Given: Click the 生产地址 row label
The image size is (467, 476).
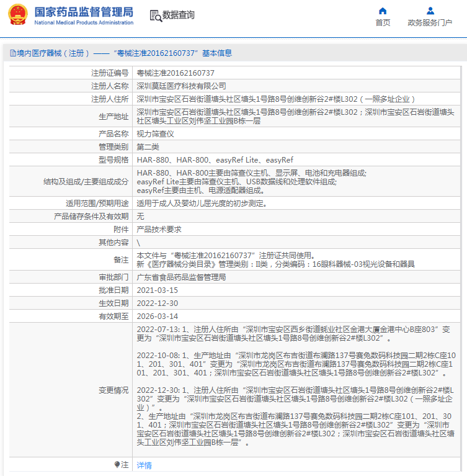Looking at the screenshot, I should (x=113, y=117).
